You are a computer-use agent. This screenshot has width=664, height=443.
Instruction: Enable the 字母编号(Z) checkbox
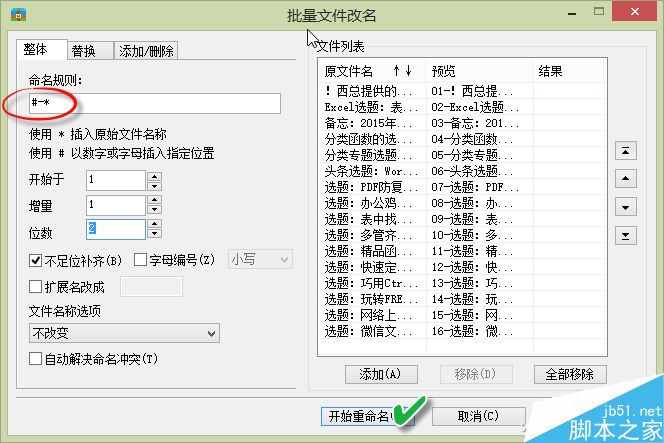140,260
